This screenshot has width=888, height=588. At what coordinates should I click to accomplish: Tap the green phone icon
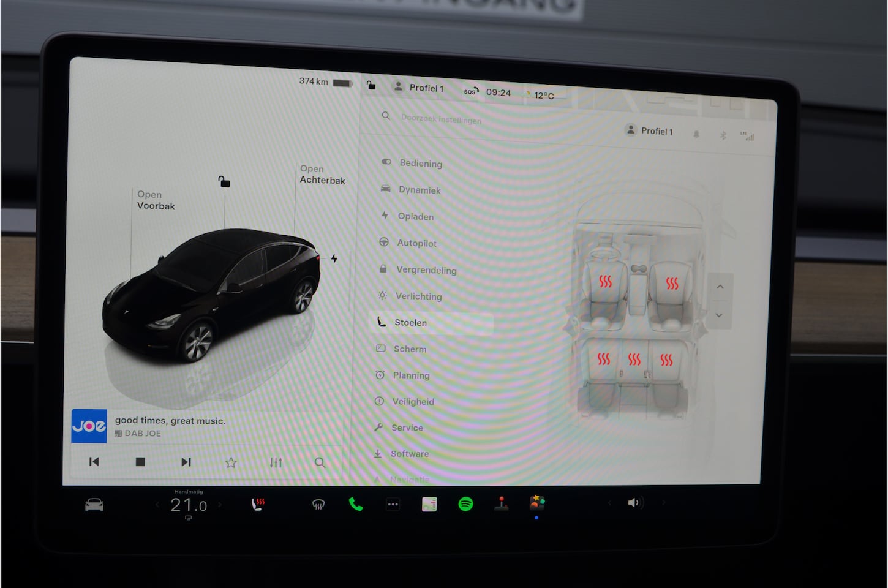coord(355,504)
